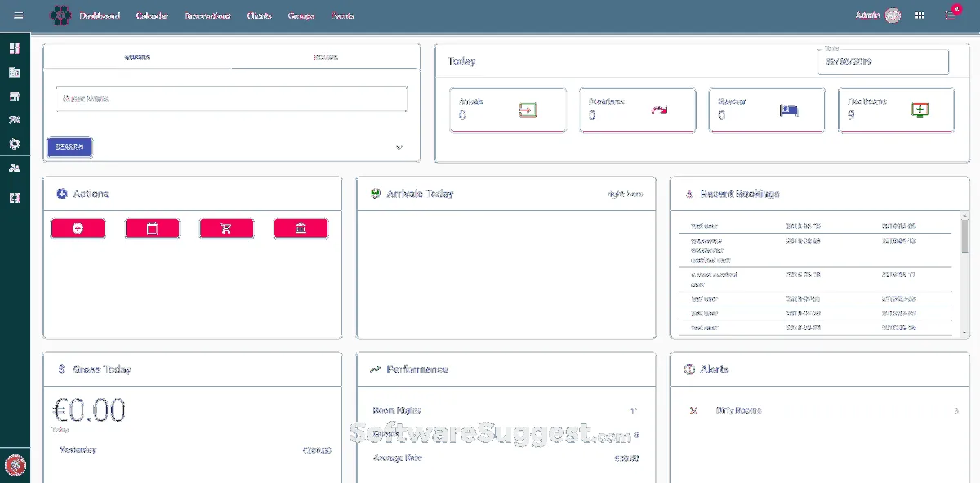Open notifications list with red badge
The height and width of the screenshot is (483, 980).
point(951,14)
